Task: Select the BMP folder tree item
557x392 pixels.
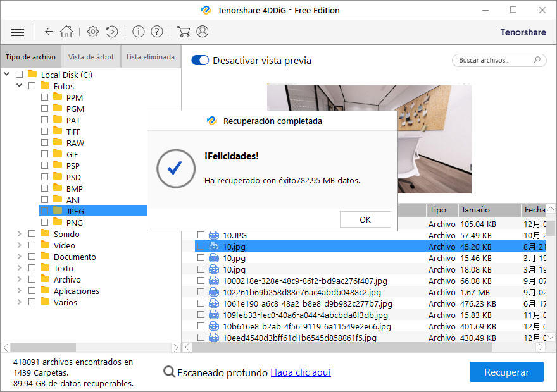Action: 74,188
